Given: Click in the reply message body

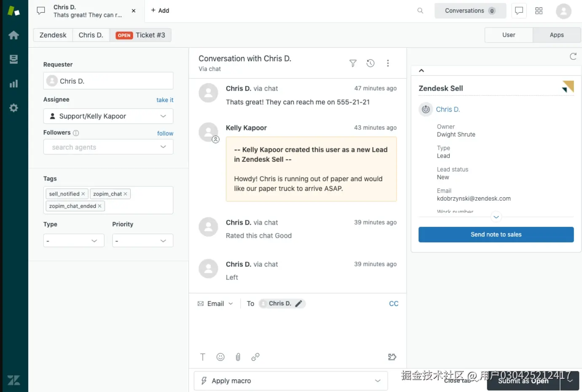Looking at the screenshot, I should (298, 331).
